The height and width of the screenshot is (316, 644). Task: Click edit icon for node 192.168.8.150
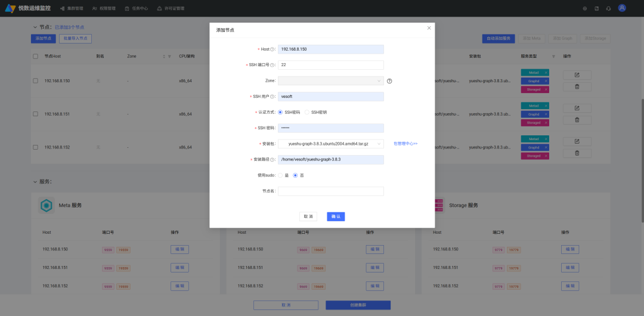click(x=577, y=75)
